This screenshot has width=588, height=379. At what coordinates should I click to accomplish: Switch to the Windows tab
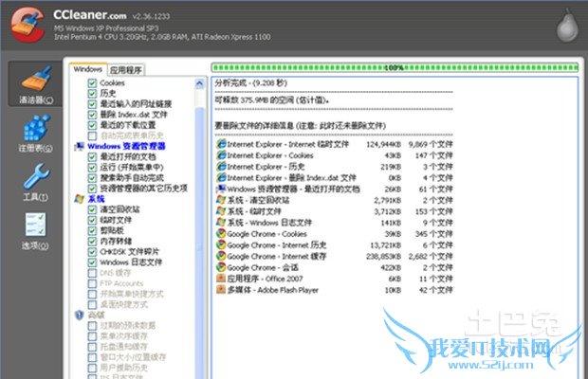pos(88,69)
